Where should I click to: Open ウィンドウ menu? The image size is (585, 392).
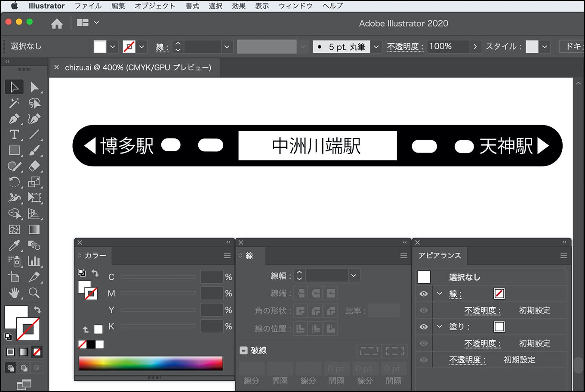point(296,6)
